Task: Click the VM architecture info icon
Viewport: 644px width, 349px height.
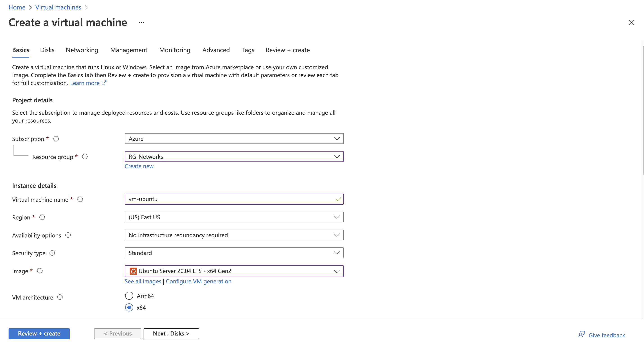Action: point(60,297)
